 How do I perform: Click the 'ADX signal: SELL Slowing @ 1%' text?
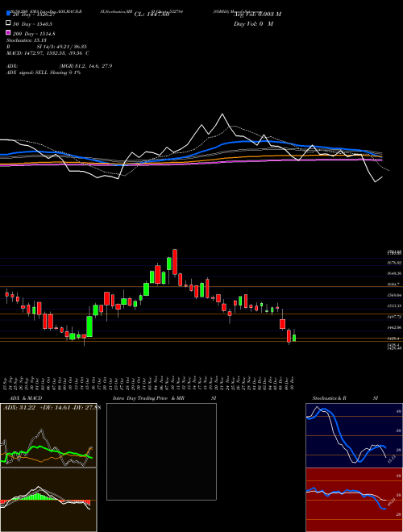click(x=44, y=73)
